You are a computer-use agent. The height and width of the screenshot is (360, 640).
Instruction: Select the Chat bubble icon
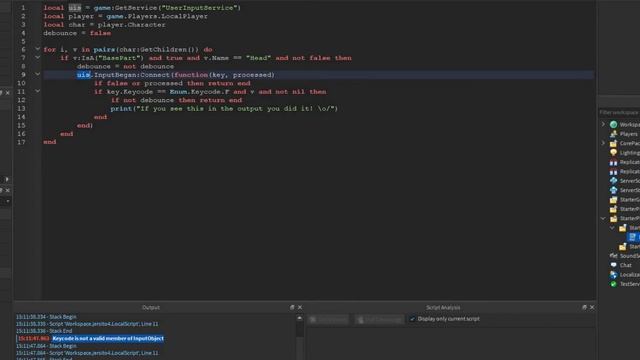(x=613, y=265)
